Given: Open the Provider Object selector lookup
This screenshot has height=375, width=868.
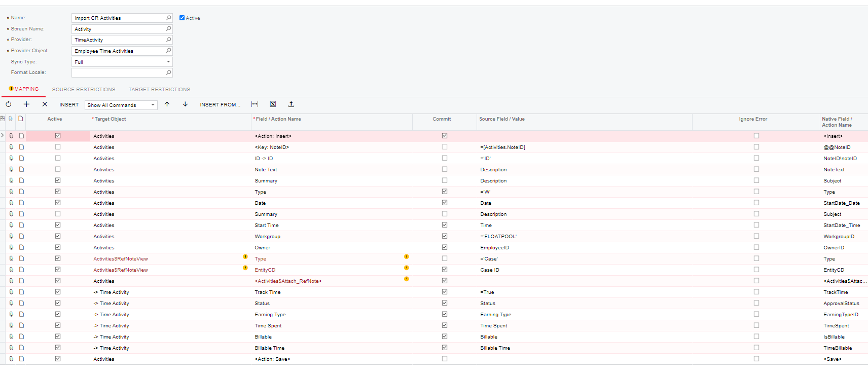Looking at the screenshot, I should click(x=168, y=51).
